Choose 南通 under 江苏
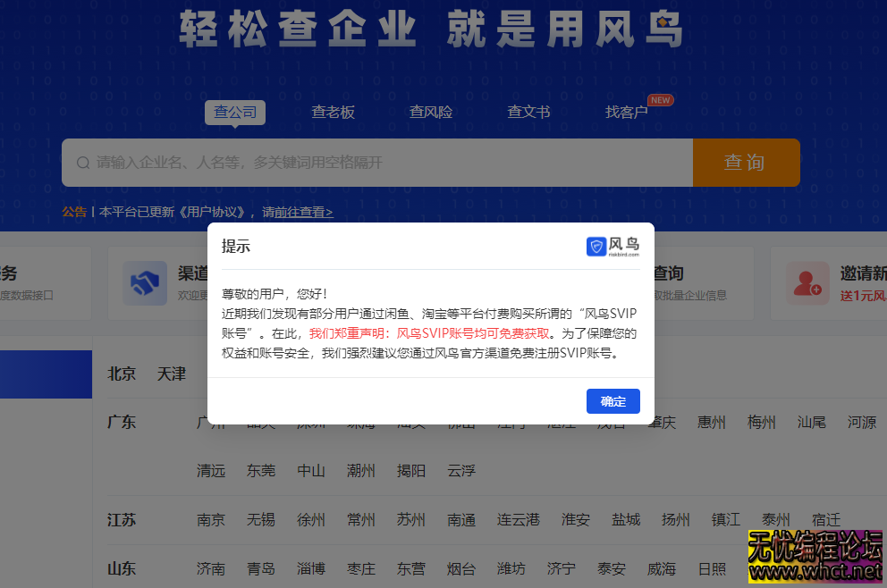Viewport: 887px width, 588px height. 461,520
